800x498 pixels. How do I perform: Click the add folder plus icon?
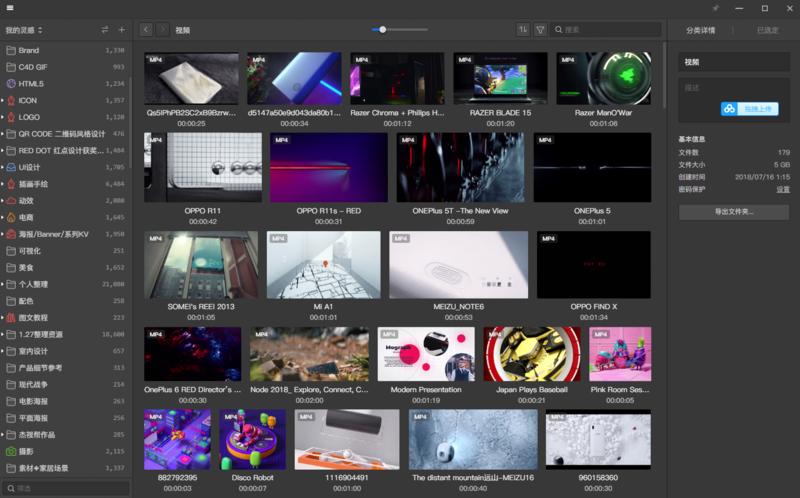[122, 30]
